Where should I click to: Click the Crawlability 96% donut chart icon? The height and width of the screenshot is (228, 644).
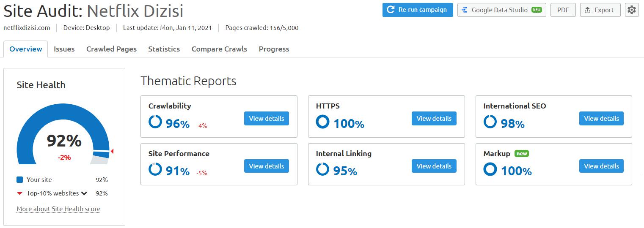(155, 122)
